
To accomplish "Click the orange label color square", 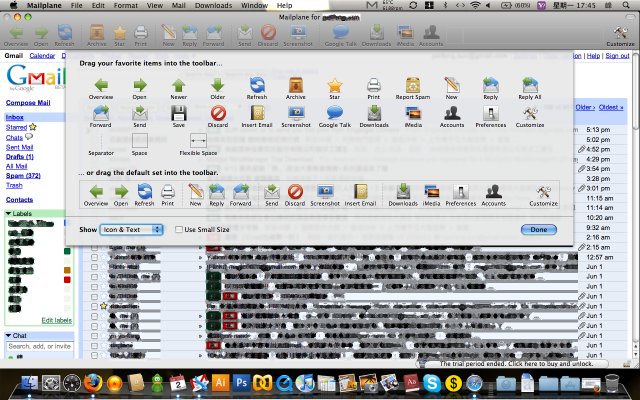I will pos(67,270).
